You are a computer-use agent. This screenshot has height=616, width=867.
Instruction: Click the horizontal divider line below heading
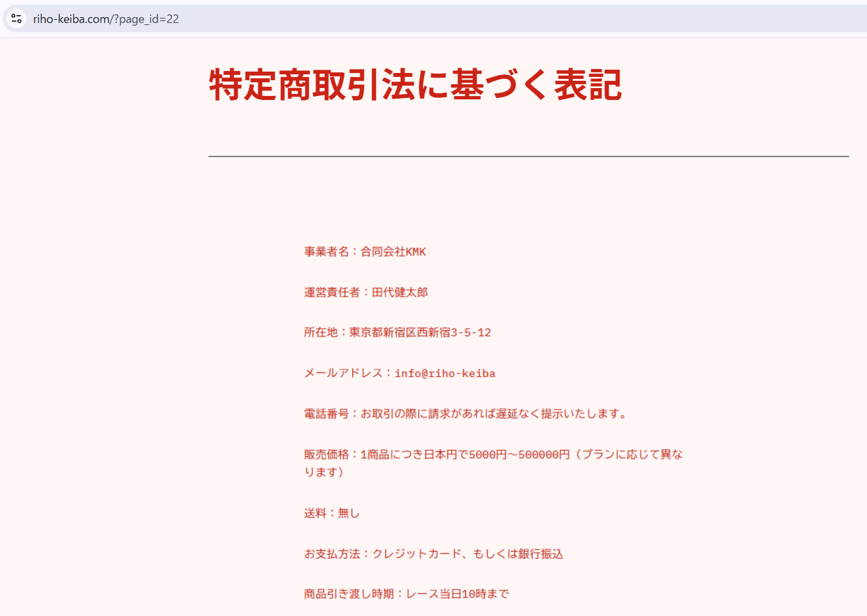tap(528, 156)
